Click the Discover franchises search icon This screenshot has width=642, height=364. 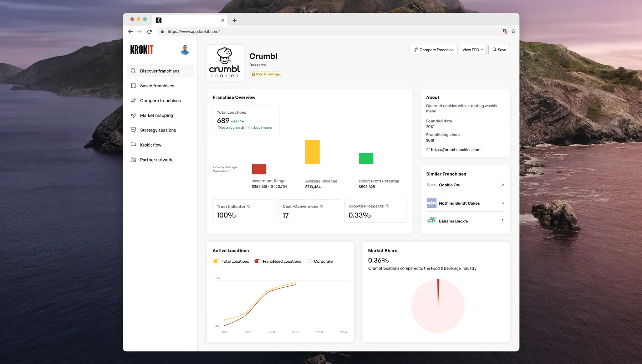[x=133, y=71]
